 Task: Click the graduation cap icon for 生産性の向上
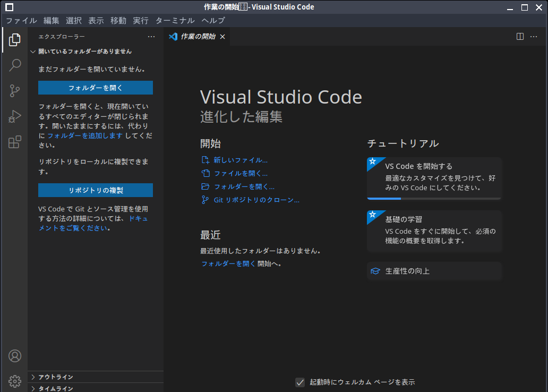(x=375, y=271)
